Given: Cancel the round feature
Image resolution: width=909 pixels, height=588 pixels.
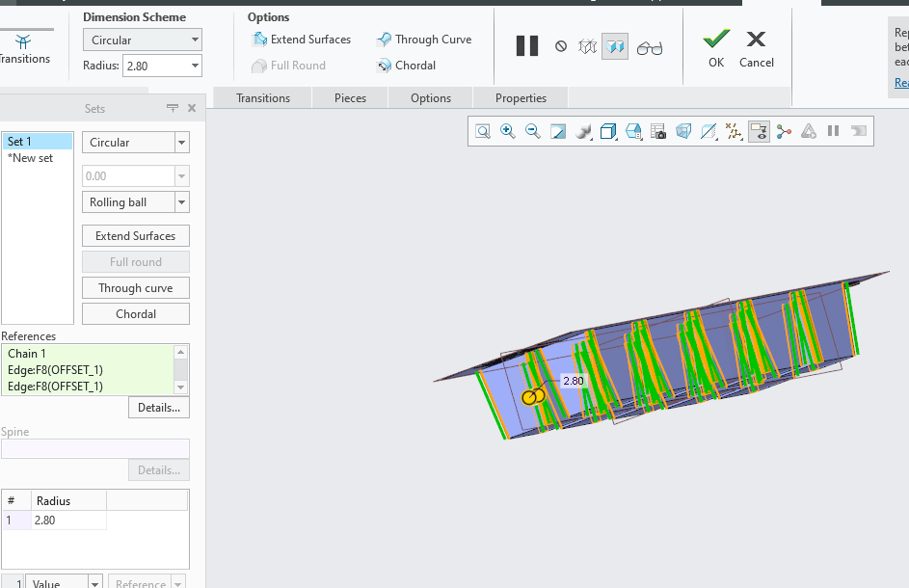Looking at the screenshot, I should tap(756, 48).
